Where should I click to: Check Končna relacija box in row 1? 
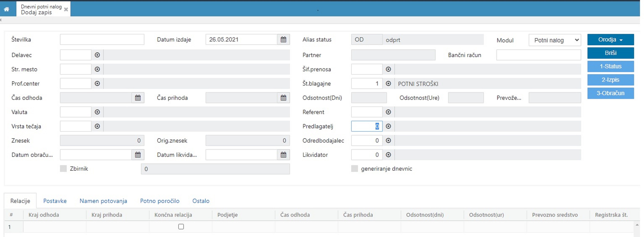click(181, 227)
